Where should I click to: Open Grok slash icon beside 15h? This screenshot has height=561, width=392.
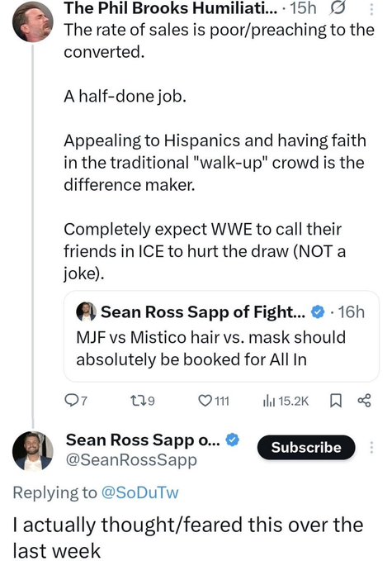pyautogui.click(x=338, y=8)
